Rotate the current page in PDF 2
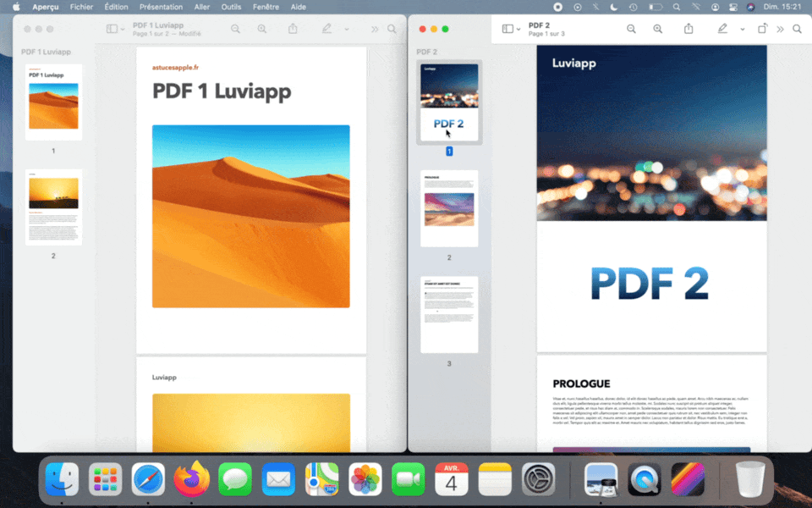Image resolution: width=812 pixels, height=508 pixels. pos(764,28)
